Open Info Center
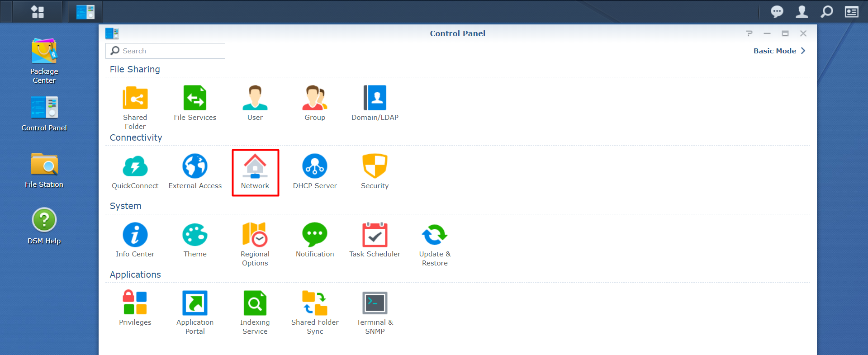Screen dimensions: 868x355 135,240
